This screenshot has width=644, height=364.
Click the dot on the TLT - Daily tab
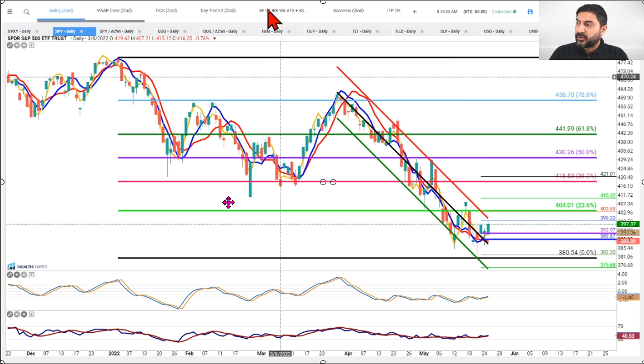click(378, 31)
